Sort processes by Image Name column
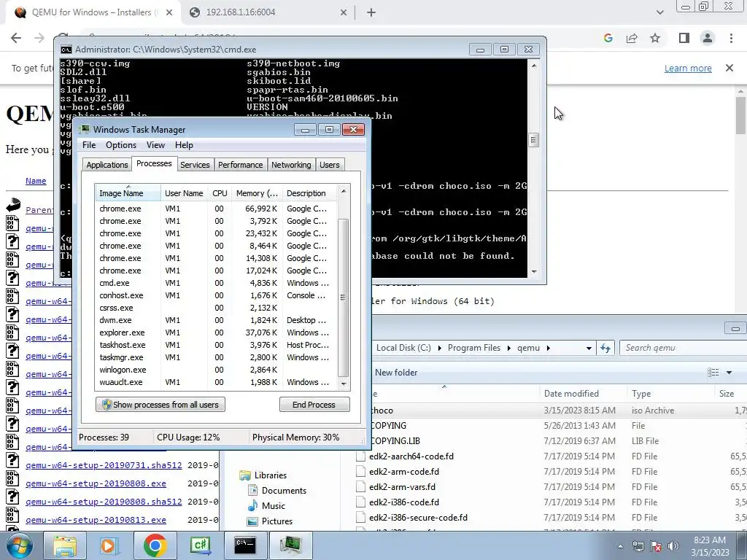747x560 pixels. coord(128,193)
